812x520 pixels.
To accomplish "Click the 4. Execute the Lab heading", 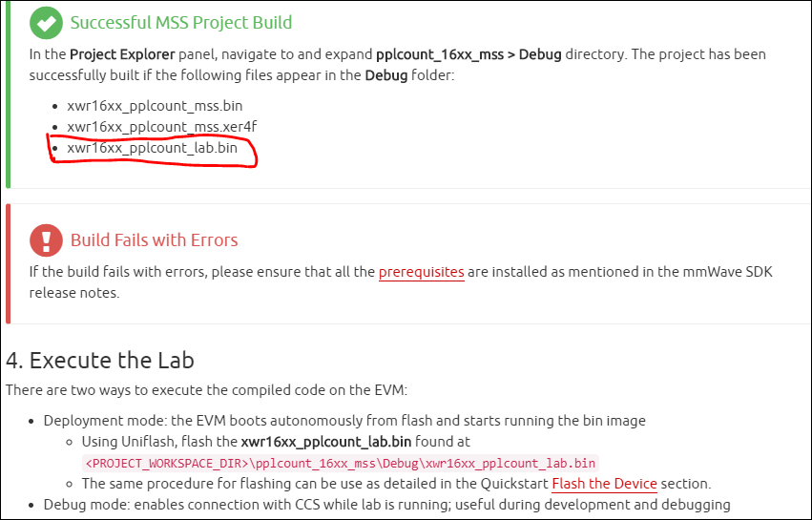I will [100, 361].
